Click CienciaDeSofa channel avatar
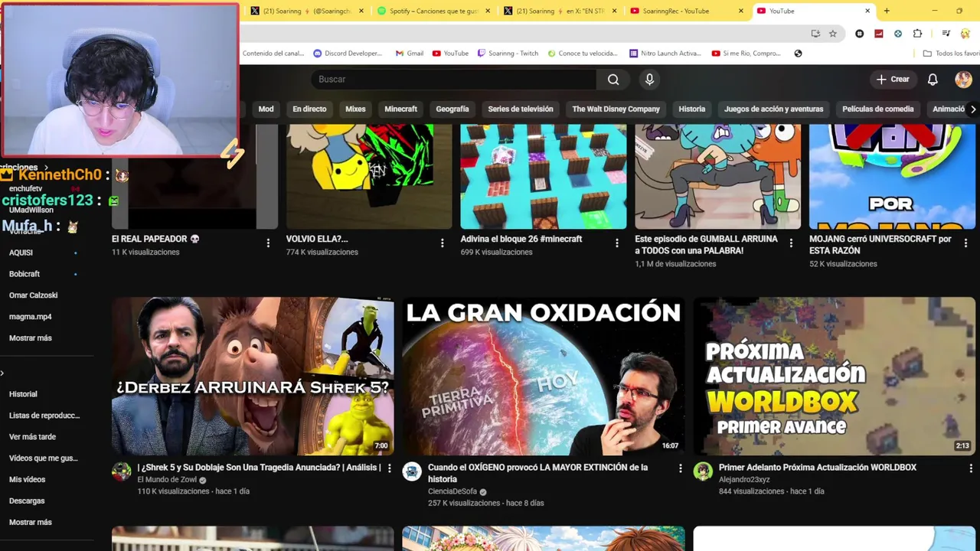 (412, 471)
